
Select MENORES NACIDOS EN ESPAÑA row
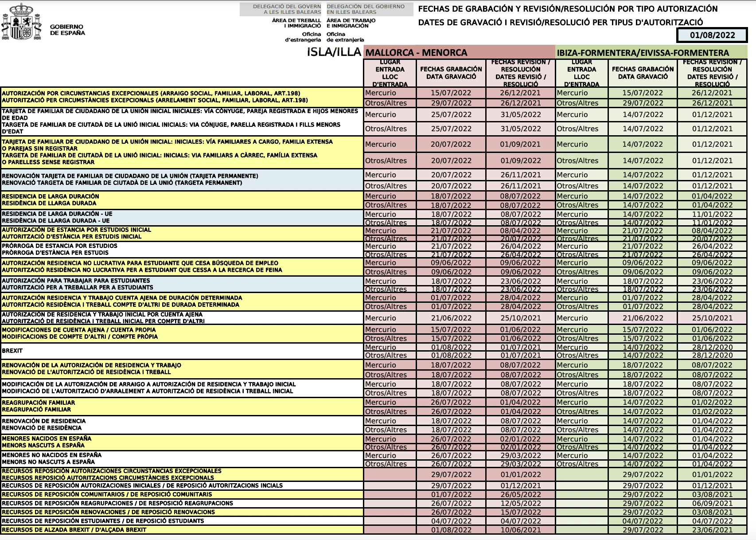(x=182, y=442)
